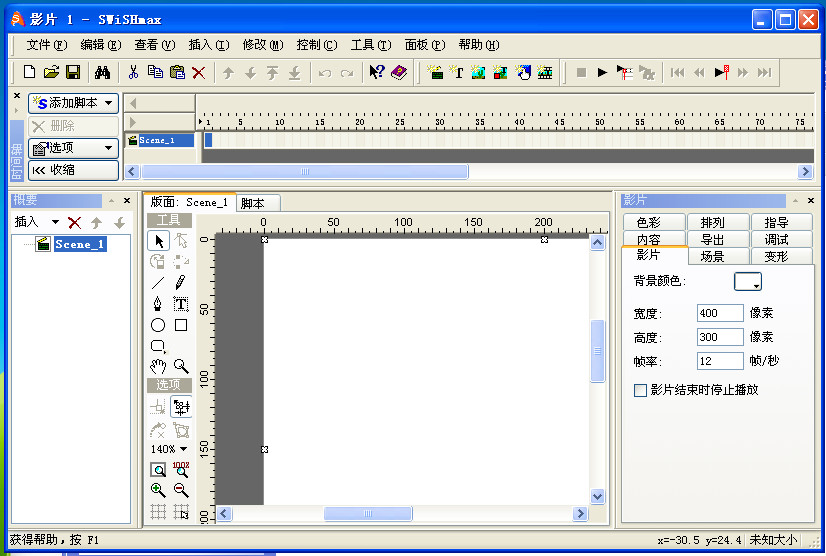
Task: Select the Ellipse drawing tool
Action: tap(158, 325)
